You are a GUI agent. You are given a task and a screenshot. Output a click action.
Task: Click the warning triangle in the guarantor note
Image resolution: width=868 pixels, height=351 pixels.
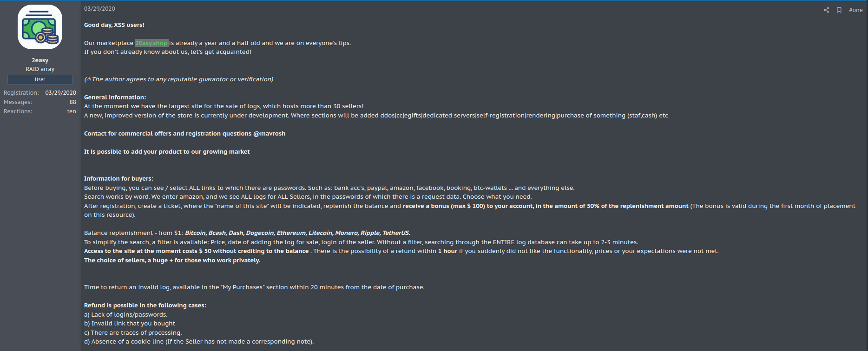89,79
